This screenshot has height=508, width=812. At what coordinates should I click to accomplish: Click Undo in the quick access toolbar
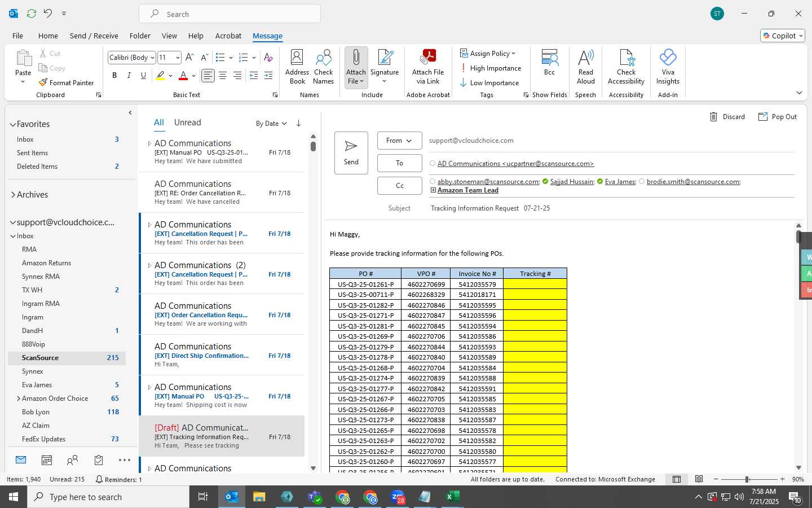click(x=48, y=13)
